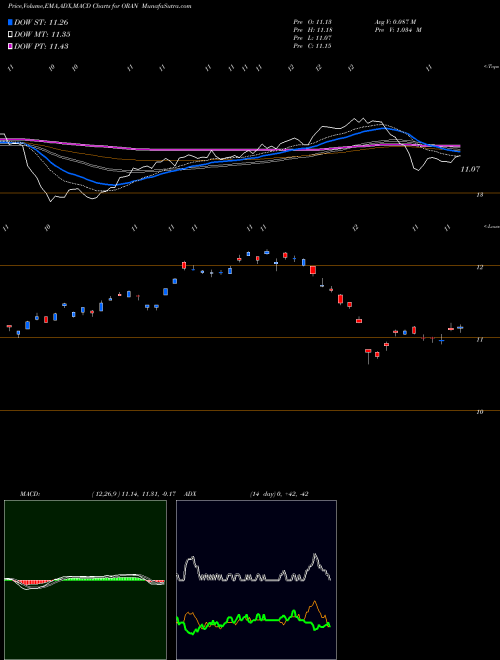Screen dimensions: 500x660
Task: Select the 'DOW ST: 11.26' legend text
Action: pos(41,22)
